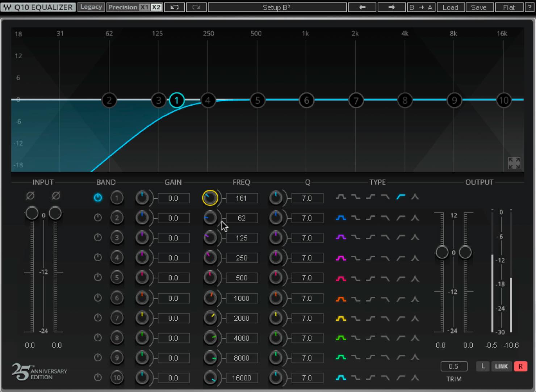Select Precision X1 mode
This screenshot has height=392, width=536.
(145, 7)
